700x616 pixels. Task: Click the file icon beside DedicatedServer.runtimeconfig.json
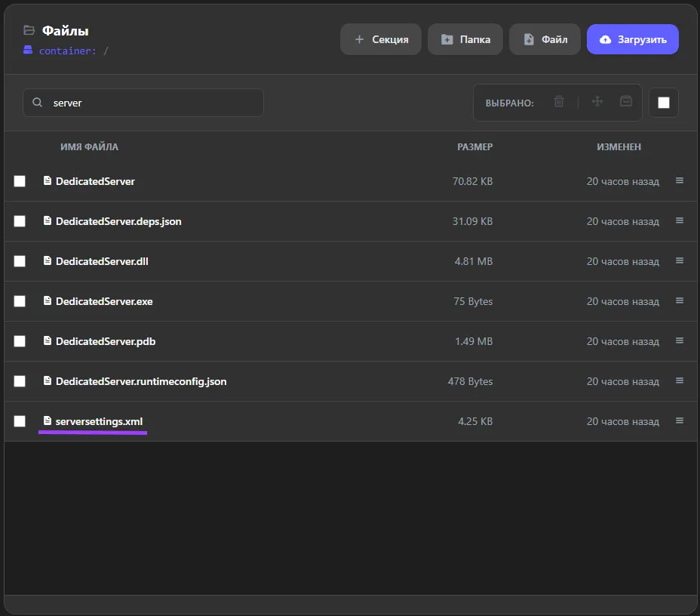click(47, 380)
